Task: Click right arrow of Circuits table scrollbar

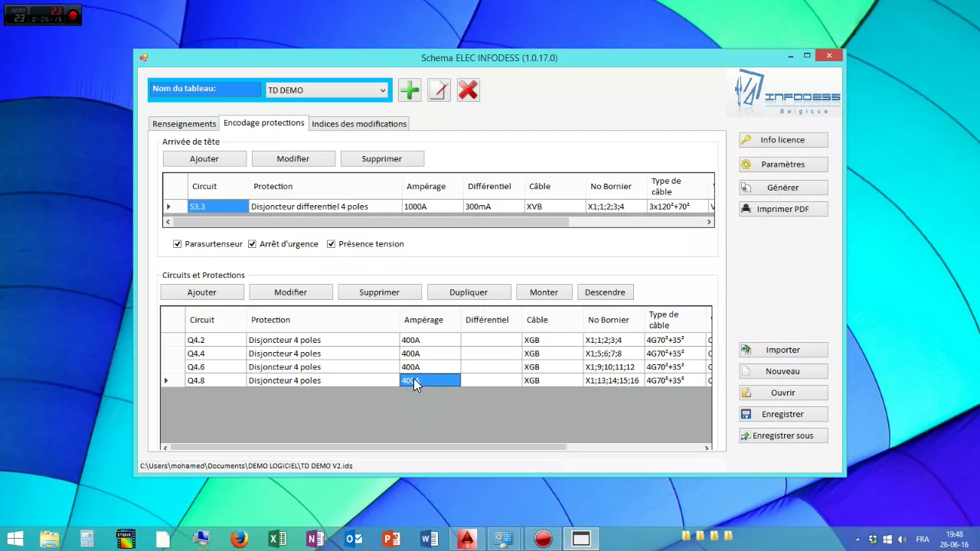Action: pos(707,447)
